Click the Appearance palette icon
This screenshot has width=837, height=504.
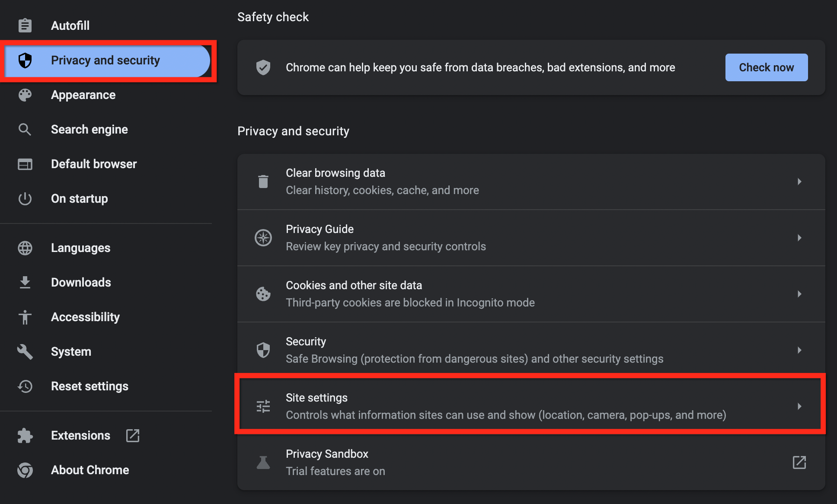pyautogui.click(x=25, y=95)
